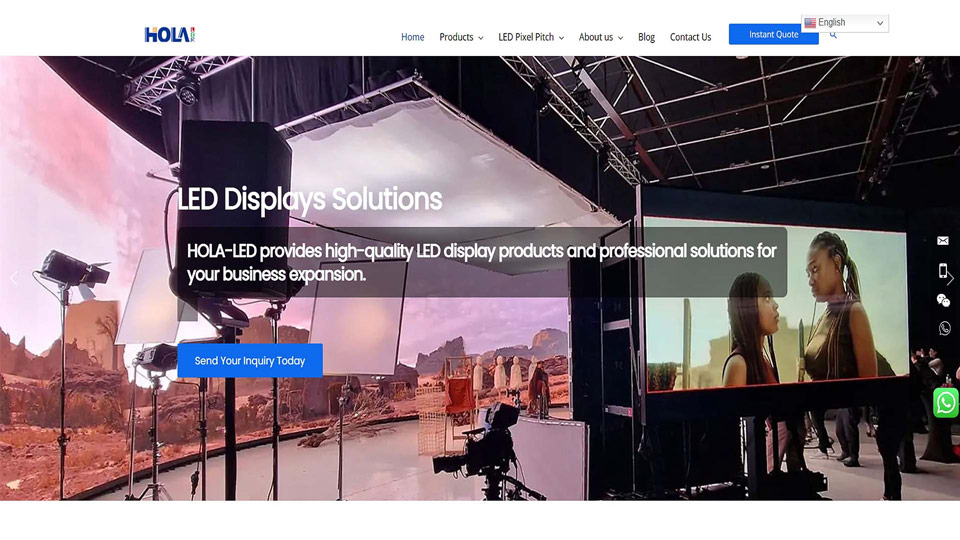Click the WeChat side icon
The height and width of the screenshot is (540, 960).
tap(943, 300)
